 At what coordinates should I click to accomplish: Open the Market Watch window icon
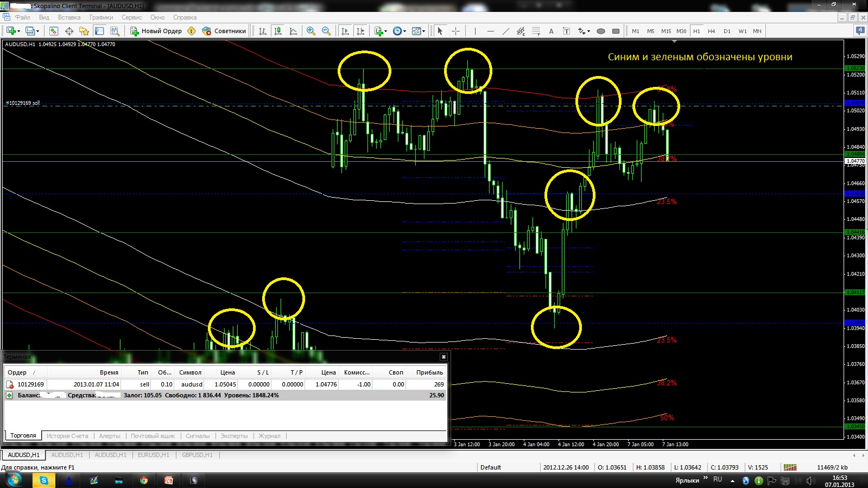click(x=53, y=31)
